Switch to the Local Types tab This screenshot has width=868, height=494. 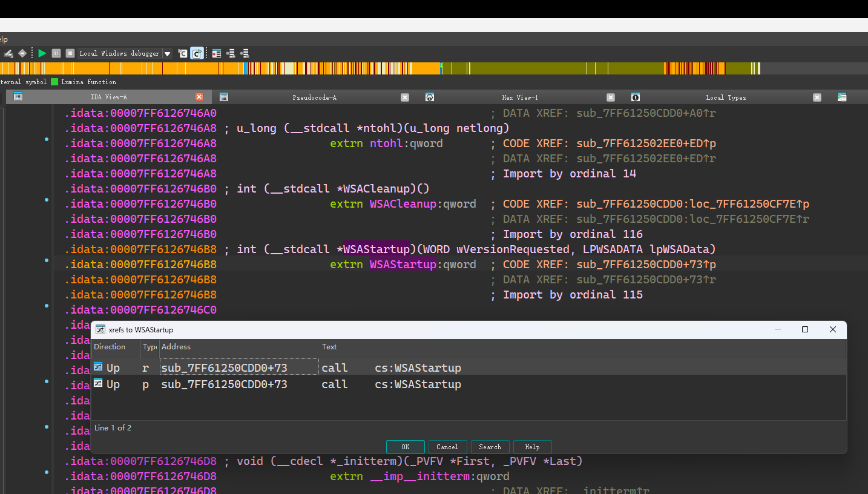tap(725, 97)
